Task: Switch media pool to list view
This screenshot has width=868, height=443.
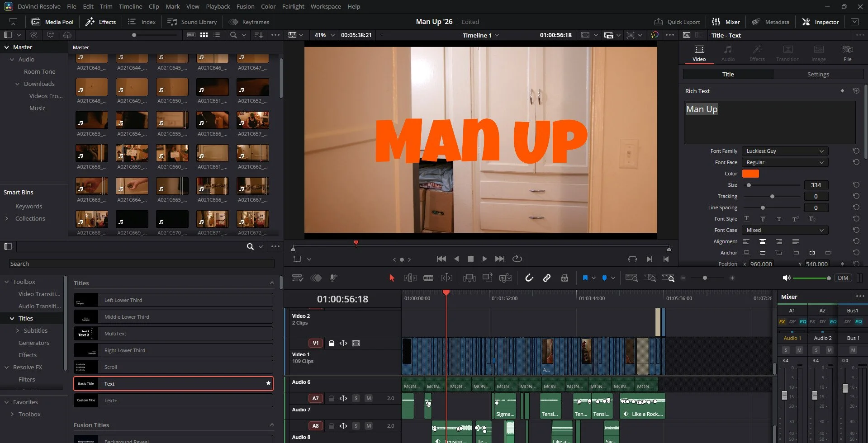Action: coord(217,35)
